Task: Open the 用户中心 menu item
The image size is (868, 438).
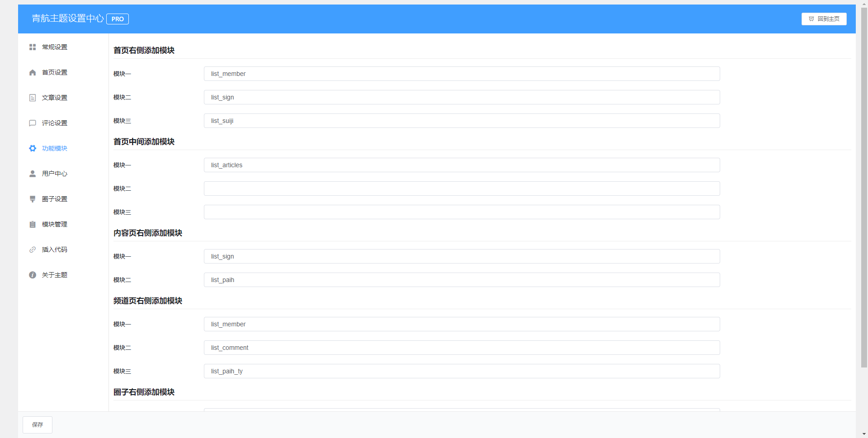Action: (54, 174)
